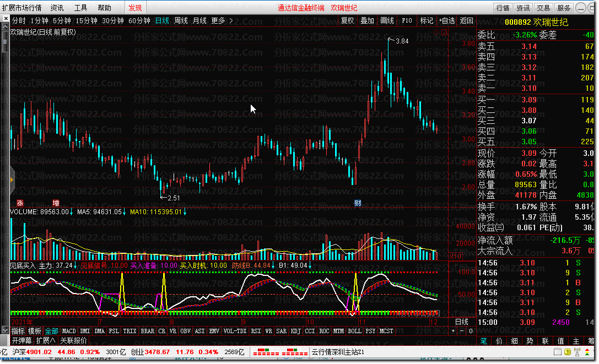
Task: Click the 交易 button at top right
Action: tap(543, 8)
